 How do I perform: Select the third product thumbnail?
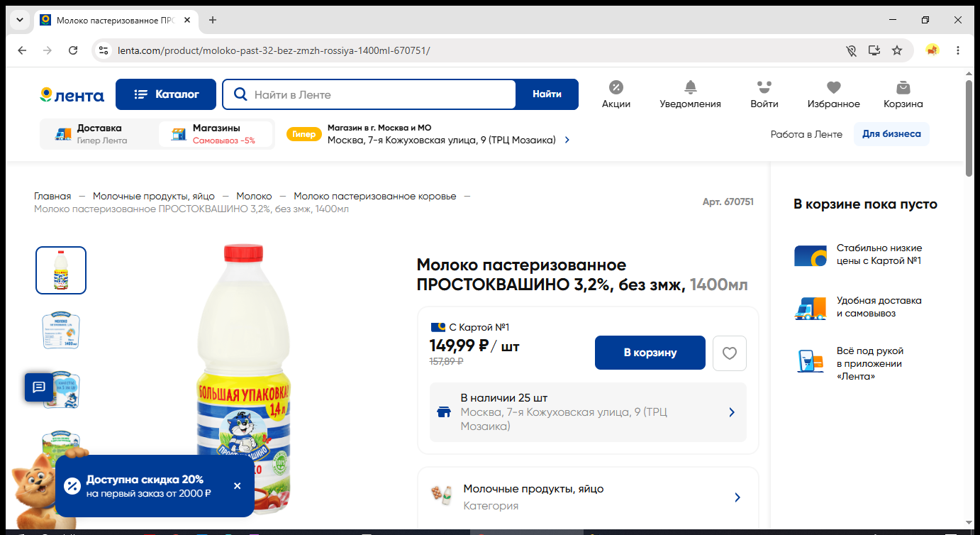click(x=65, y=390)
